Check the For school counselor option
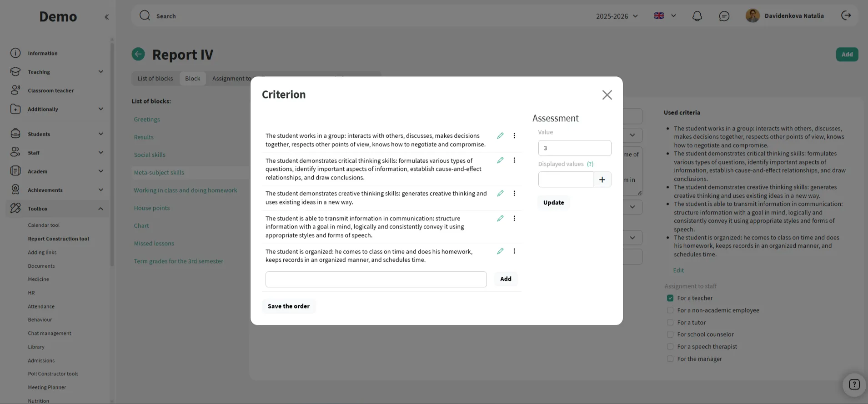Viewport: 868px width, 404px height. [670, 334]
